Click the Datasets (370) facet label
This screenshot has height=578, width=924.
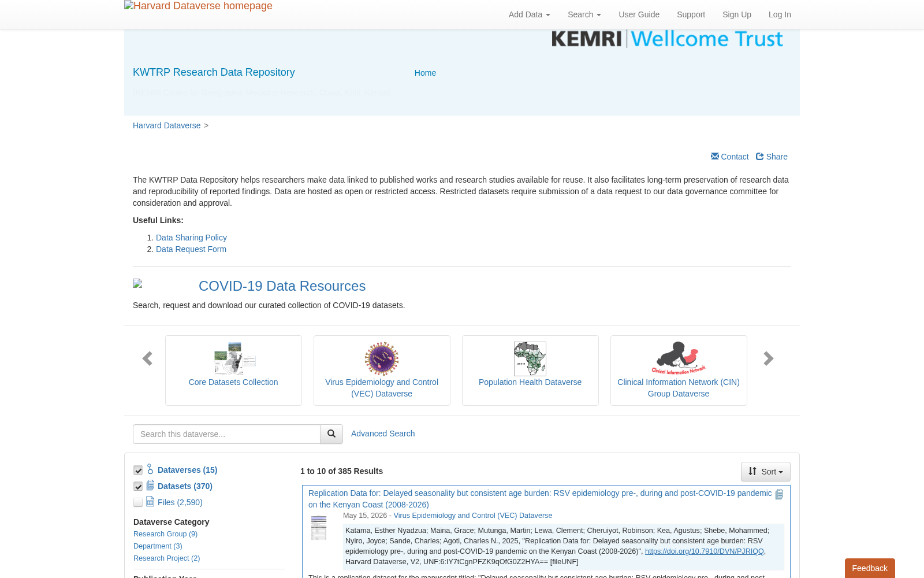pyautogui.click(x=185, y=486)
